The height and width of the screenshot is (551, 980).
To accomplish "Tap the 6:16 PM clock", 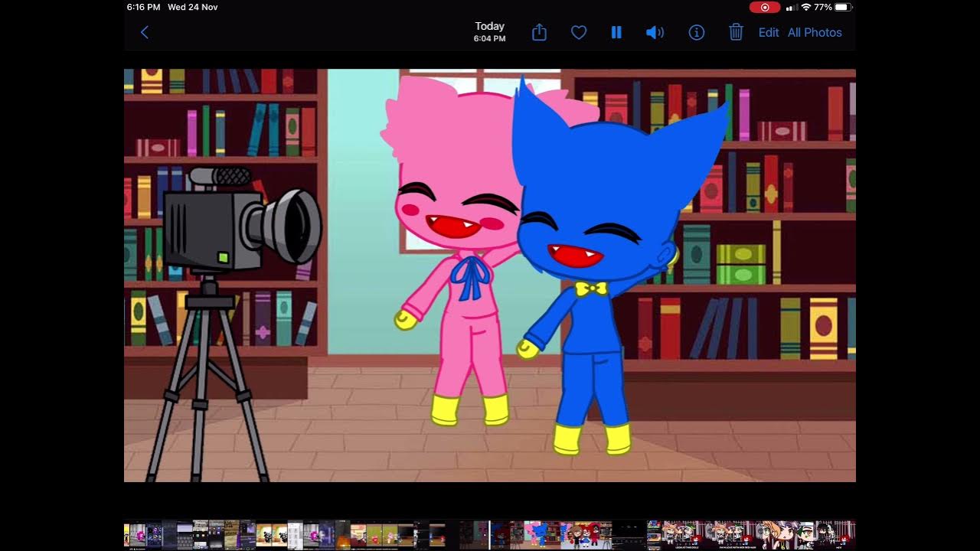I will [x=144, y=7].
